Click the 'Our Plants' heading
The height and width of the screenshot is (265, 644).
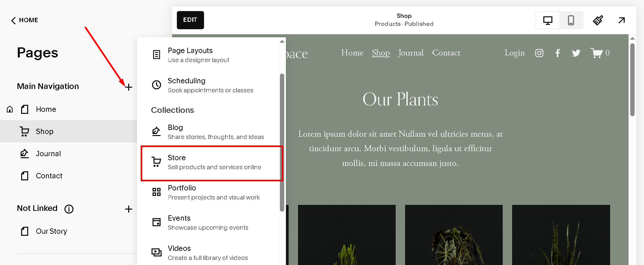pos(400,99)
